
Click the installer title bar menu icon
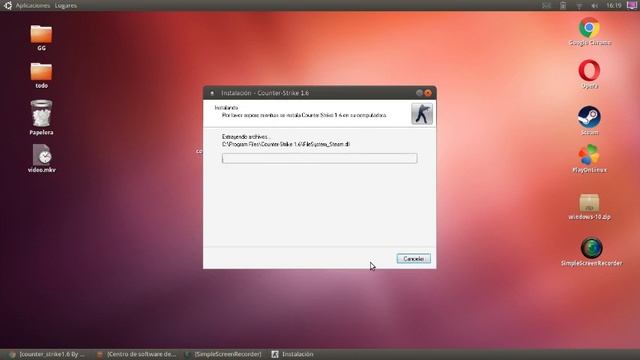click(x=212, y=93)
